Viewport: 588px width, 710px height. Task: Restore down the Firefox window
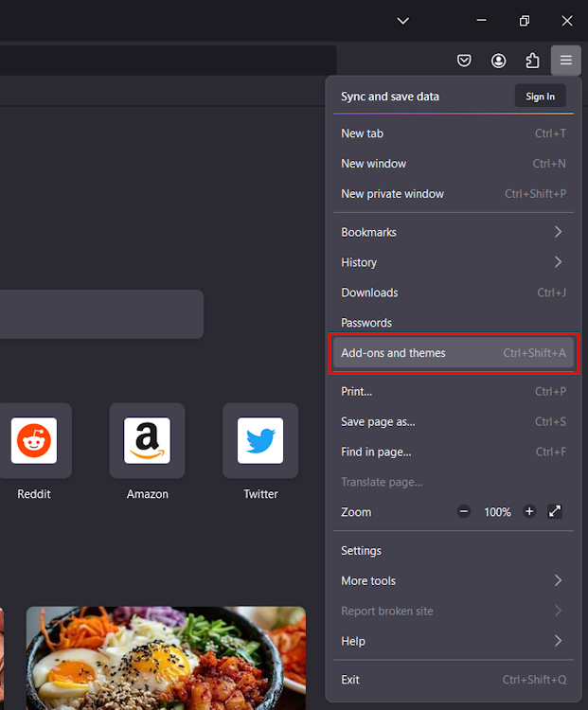pyautogui.click(x=525, y=21)
